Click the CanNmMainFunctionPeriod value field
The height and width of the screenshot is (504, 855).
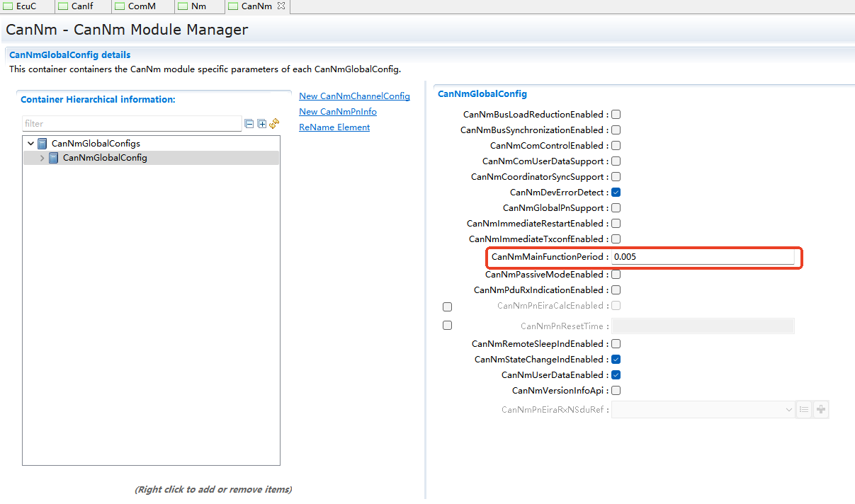pyautogui.click(x=702, y=257)
